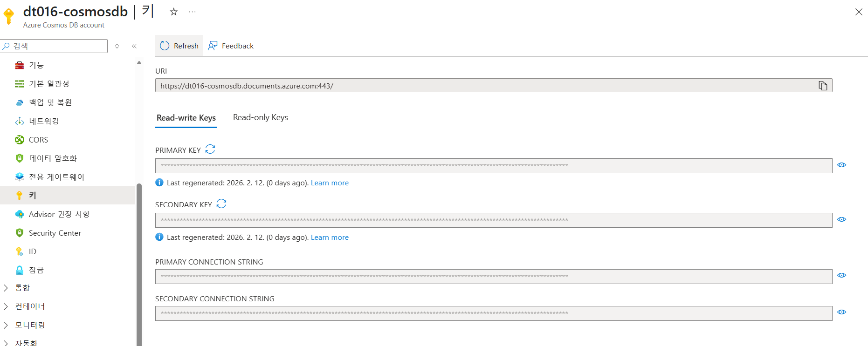Viewport: 868px width, 346px height.
Task: Favorite this page with the star icon
Action: [173, 12]
